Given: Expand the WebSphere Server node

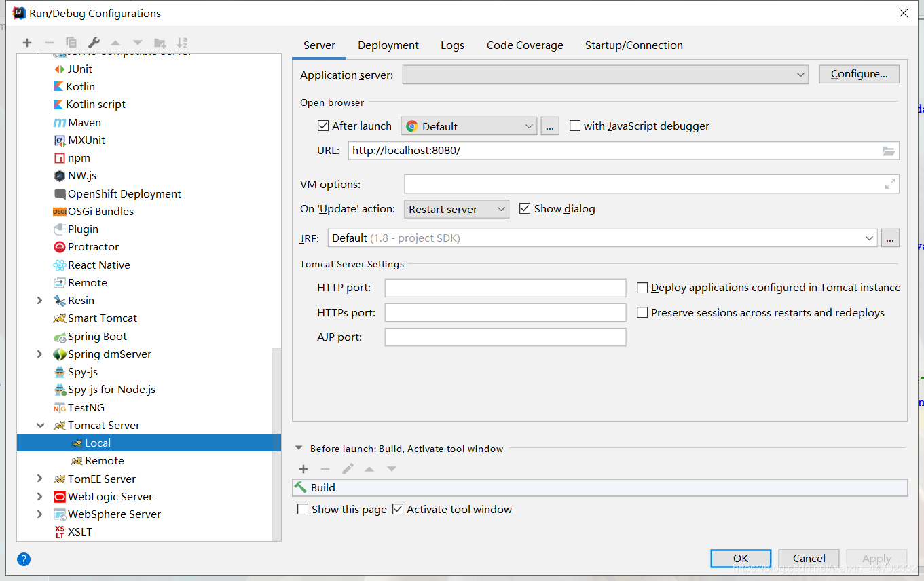Looking at the screenshot, I should coord(39,514).
